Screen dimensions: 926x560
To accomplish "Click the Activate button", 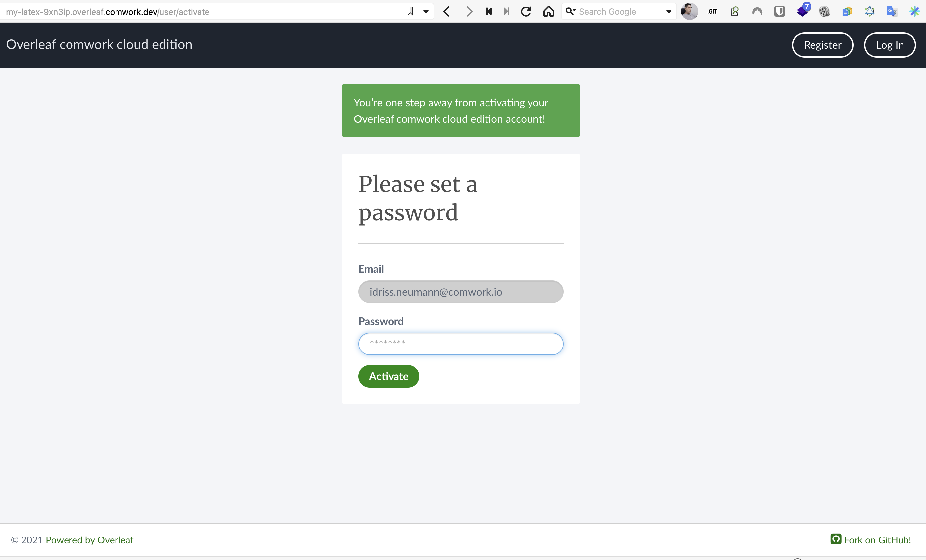I will click(389, 376).
